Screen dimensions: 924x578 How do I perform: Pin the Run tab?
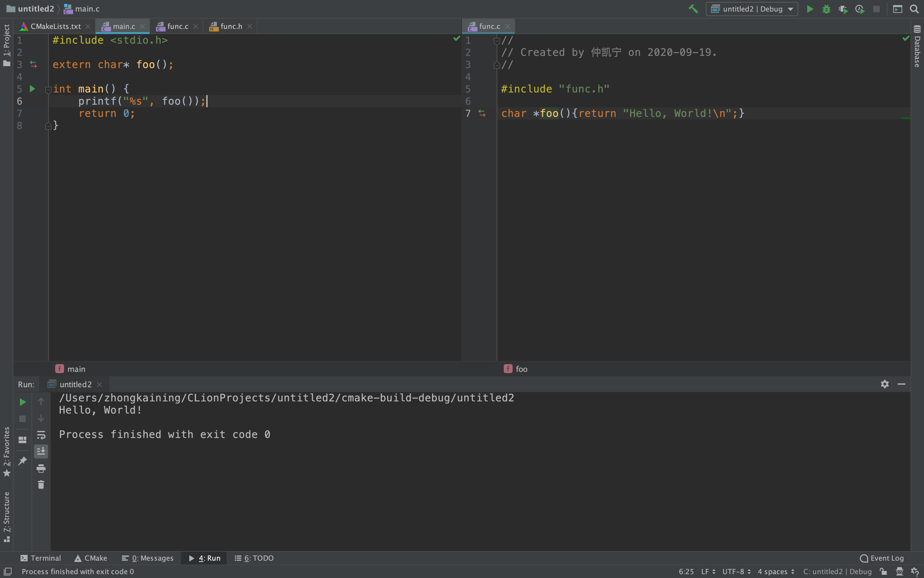(22, 461)
